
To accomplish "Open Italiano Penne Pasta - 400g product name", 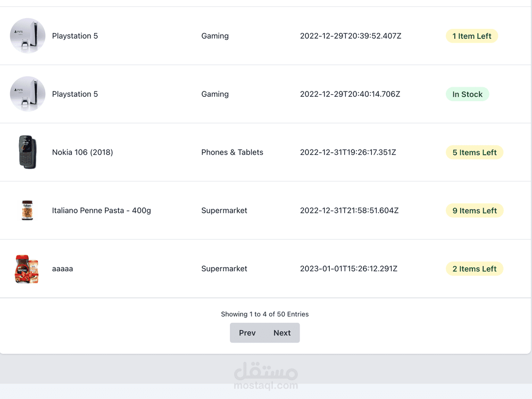I will (101, 211).
